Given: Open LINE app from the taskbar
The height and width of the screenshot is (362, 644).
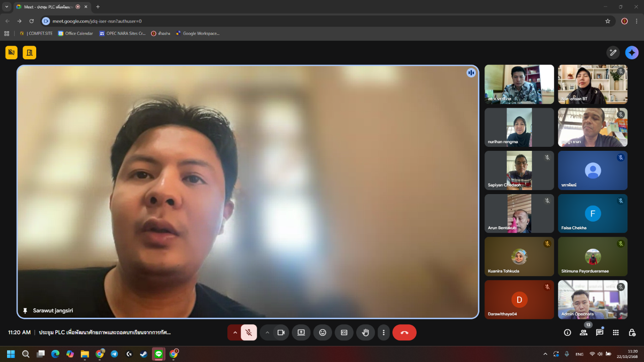Looking at the screenshot, I should pyautogui.click(x=158, y=354).
